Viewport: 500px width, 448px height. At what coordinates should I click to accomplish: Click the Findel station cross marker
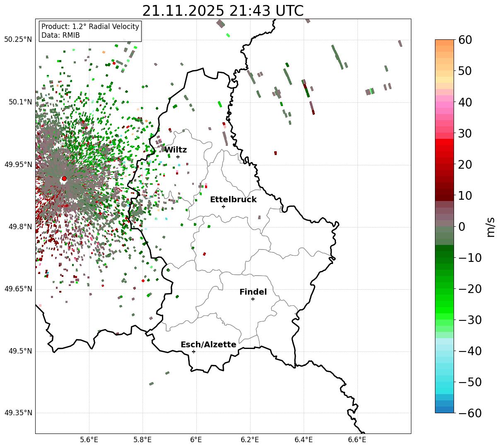pyautogui.click(x=253, y=299)
